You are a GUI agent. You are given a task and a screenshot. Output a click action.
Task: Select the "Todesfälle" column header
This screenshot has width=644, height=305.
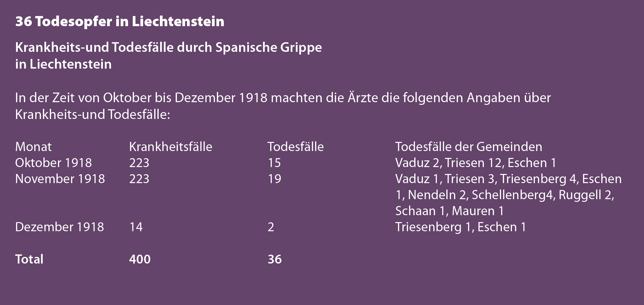click(296, 147)
